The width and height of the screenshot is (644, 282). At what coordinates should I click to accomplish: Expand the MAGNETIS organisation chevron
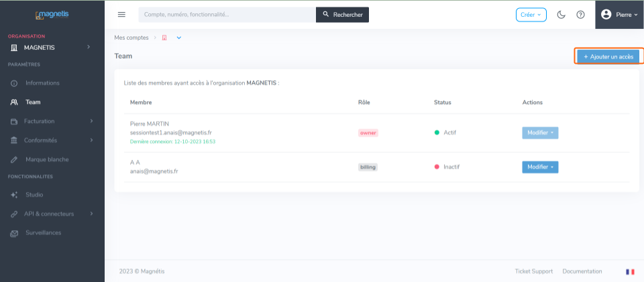coord(89,47)
